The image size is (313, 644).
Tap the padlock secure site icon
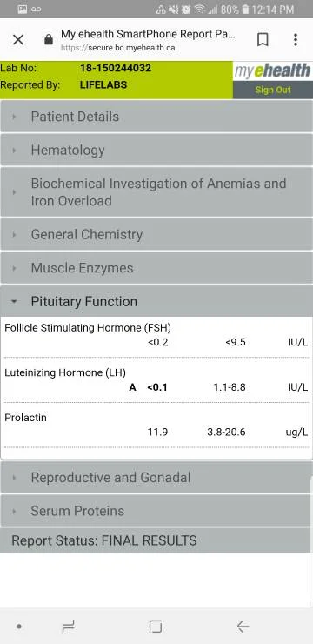click(x=49, y=40)
